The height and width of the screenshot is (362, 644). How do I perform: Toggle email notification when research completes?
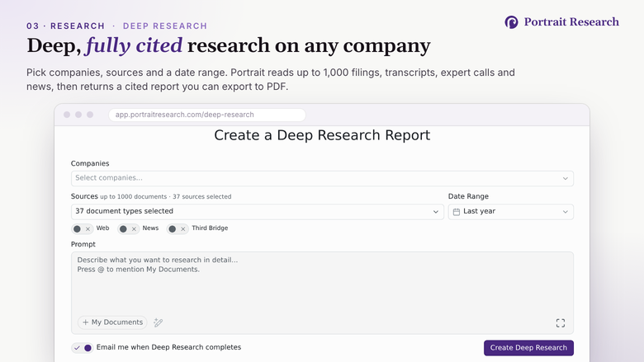pyautogui.click(x=83, y=348)
